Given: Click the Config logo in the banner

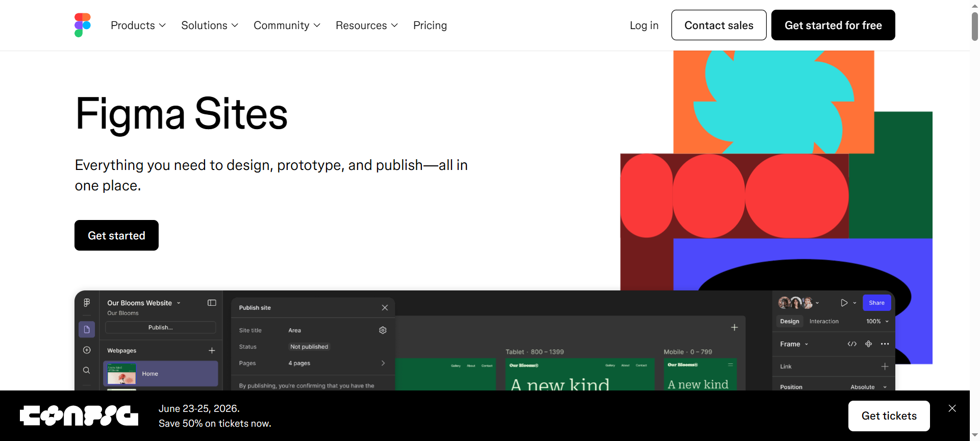Looking at the screenshot, I should tap(79, 415).
